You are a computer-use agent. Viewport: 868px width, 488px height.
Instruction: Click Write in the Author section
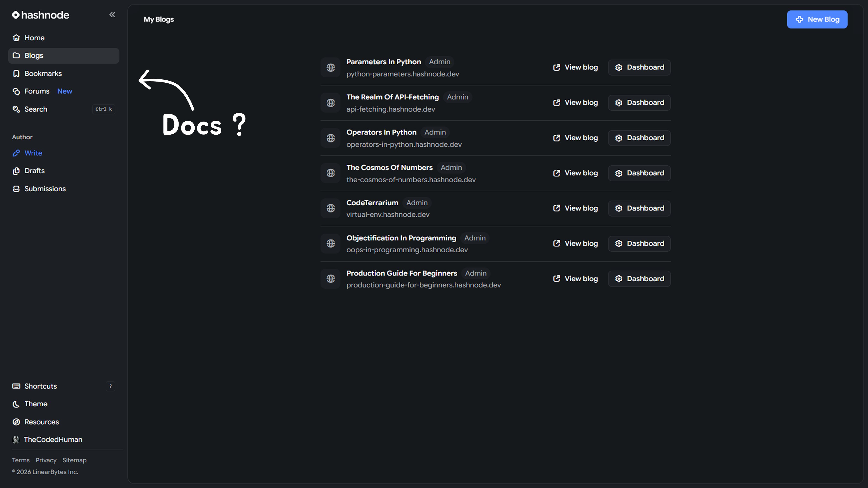[33, 153]
